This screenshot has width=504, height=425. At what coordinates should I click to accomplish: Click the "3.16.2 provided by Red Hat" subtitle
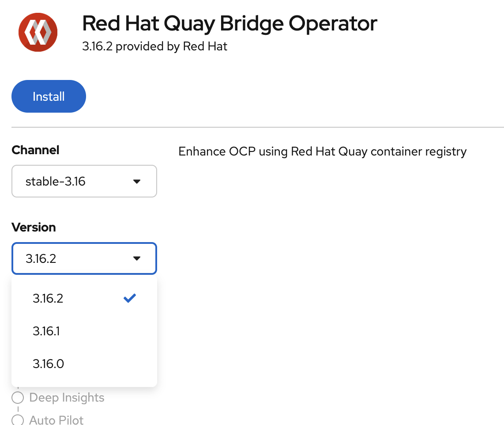[154, 46]
